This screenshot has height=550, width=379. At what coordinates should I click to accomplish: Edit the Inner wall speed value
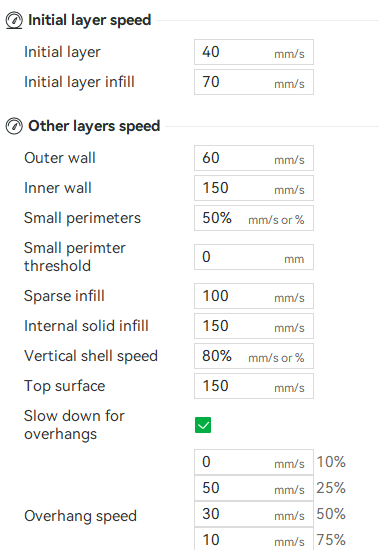[254, 188]
